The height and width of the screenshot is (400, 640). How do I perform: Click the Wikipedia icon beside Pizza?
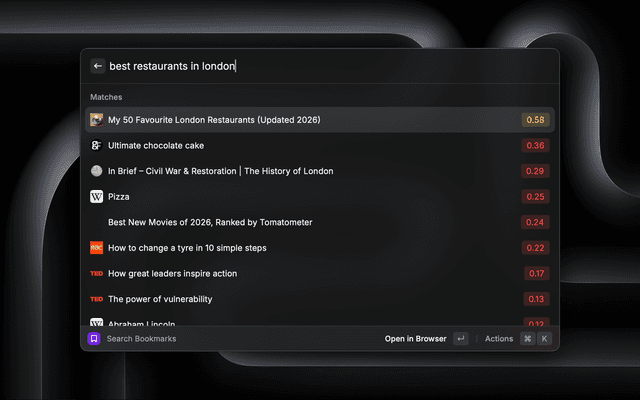coord(96,196)
